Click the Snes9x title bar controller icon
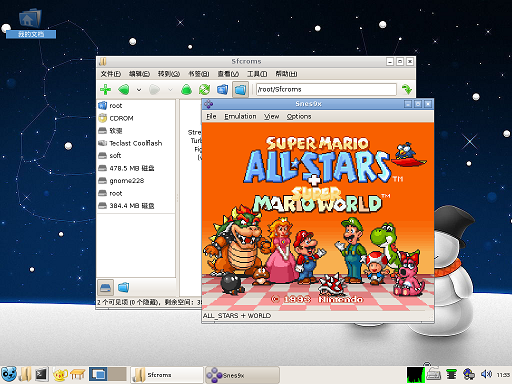 (x=209, y=104)
